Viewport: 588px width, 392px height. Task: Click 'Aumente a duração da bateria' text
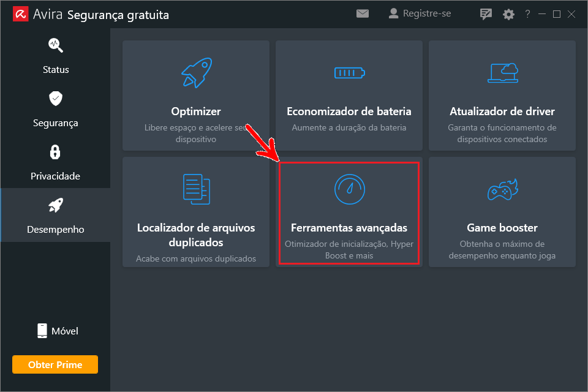tap(349, 127)
